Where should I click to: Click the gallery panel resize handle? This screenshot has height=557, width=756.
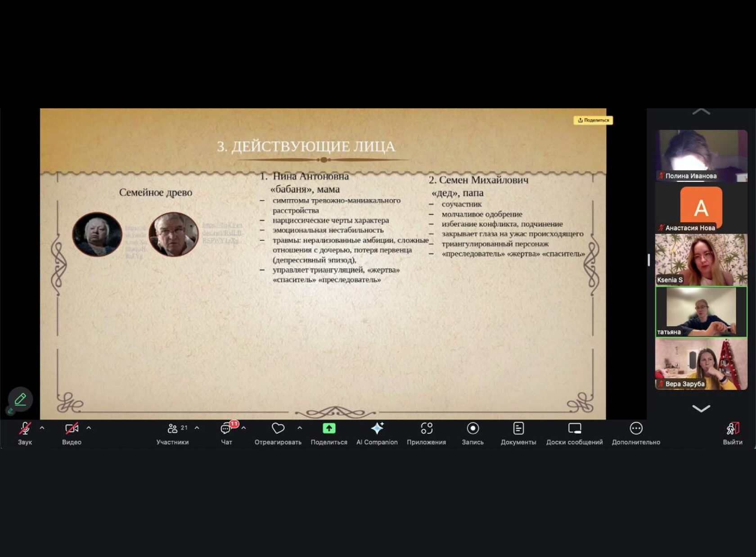tap(648, 260)
